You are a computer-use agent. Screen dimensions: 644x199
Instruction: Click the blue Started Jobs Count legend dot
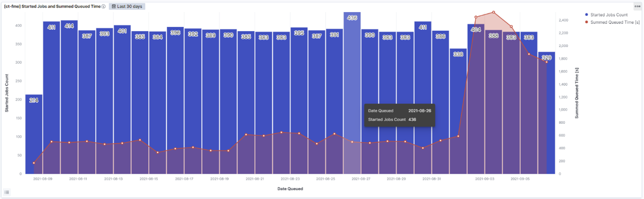(587, 15)
